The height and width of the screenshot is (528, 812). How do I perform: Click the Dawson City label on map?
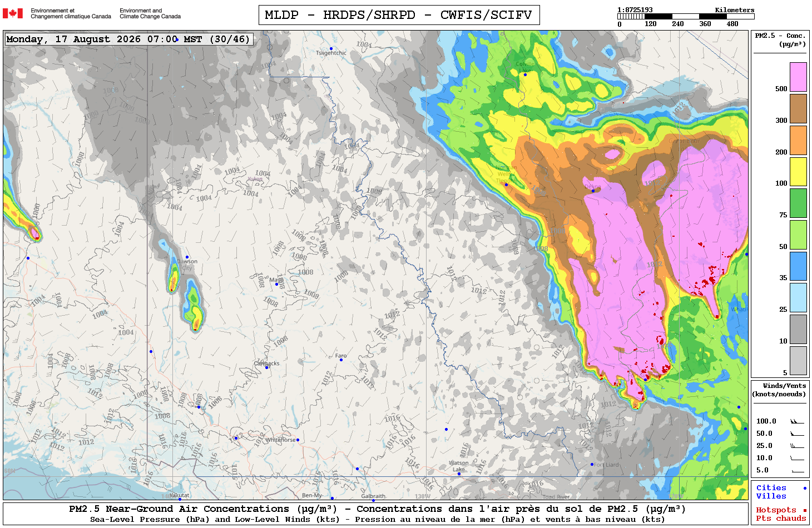click(x=187, y=264)
